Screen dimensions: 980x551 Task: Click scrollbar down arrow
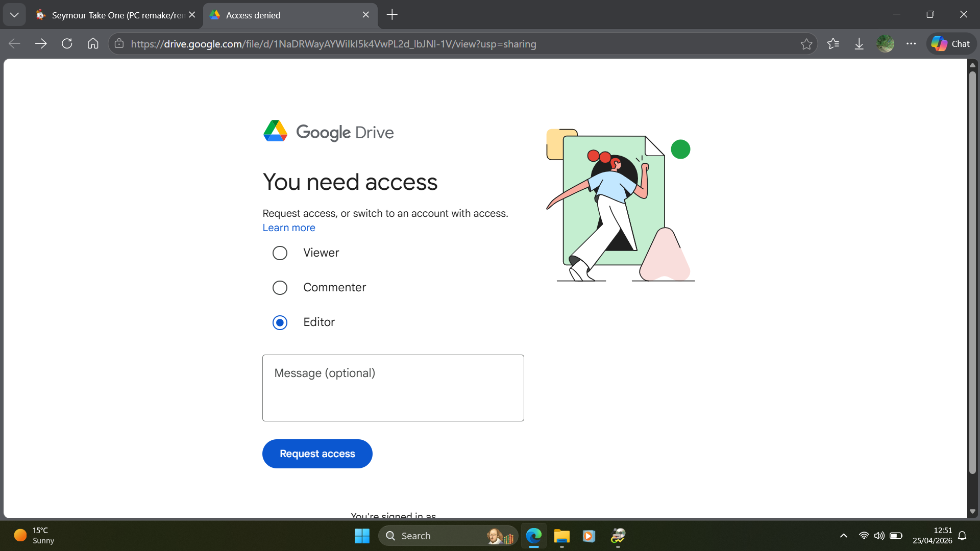coord(972,511)
